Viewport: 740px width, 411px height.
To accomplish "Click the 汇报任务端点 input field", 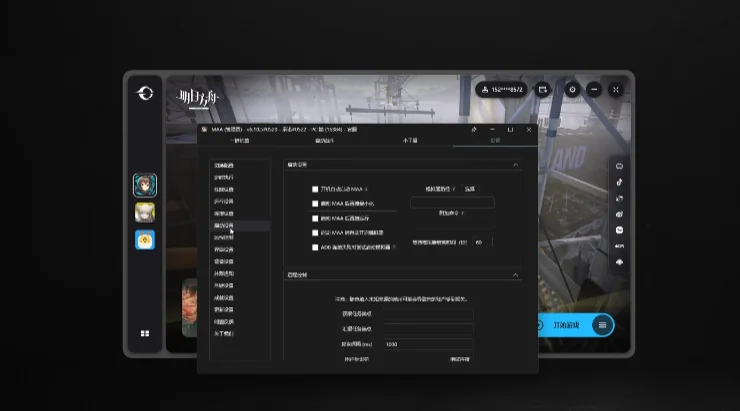I will (428, 329).
